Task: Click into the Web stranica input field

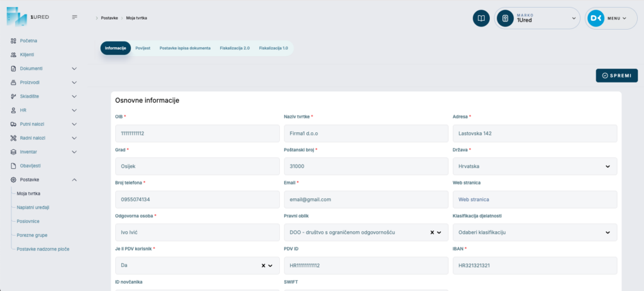Action: 535,200
